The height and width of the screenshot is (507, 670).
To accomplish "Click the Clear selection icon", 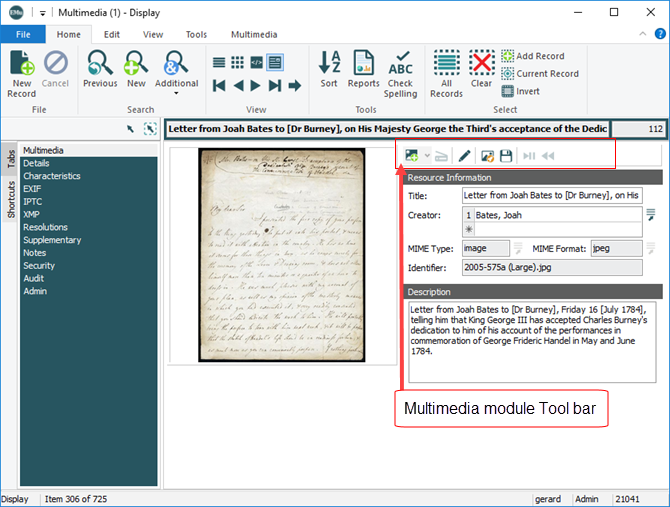I will [x=482, y=72].
